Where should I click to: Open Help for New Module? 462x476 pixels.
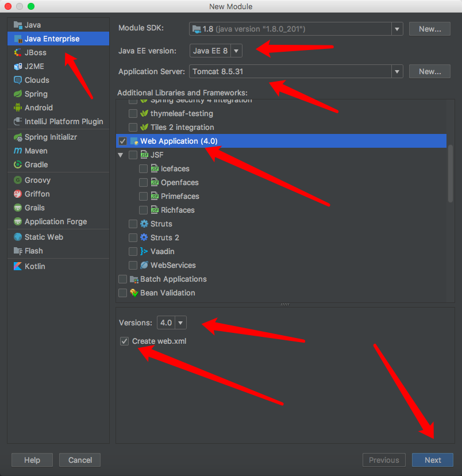tap(32, 460)
